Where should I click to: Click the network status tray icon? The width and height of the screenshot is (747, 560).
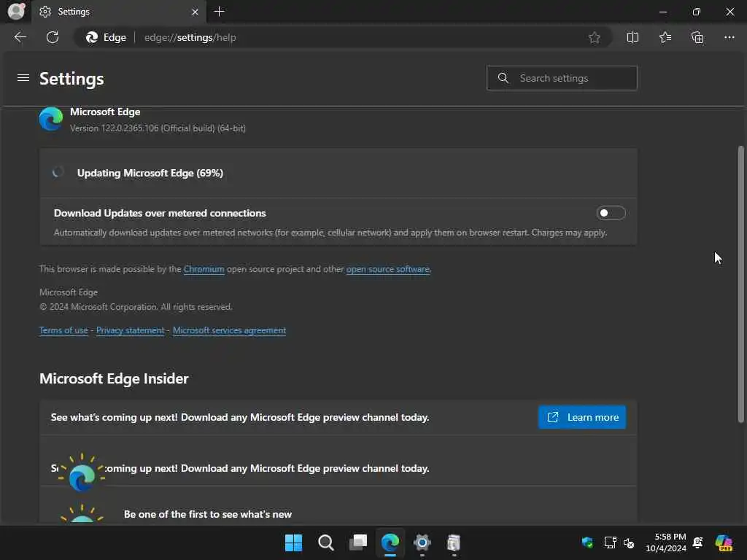coord(610,542)
